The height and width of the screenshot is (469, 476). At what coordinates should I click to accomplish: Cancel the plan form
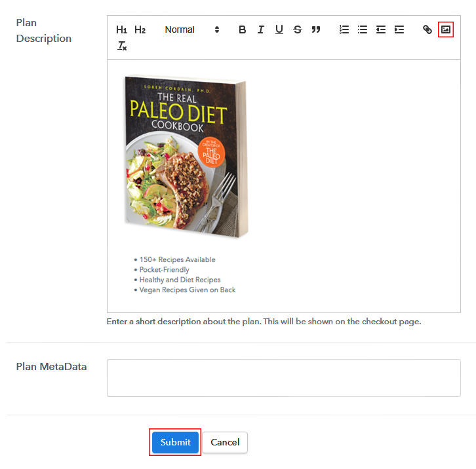point(225,442)
